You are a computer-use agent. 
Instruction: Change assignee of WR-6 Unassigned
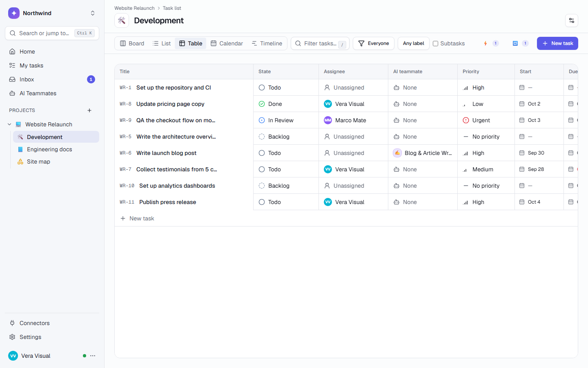[353, 153]
